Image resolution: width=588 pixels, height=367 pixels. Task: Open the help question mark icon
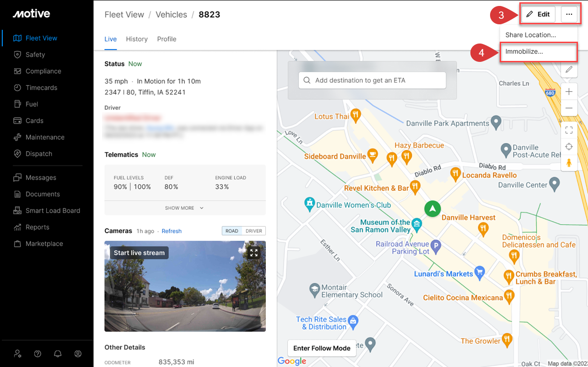pyautogui.click(x=38, y=354)
